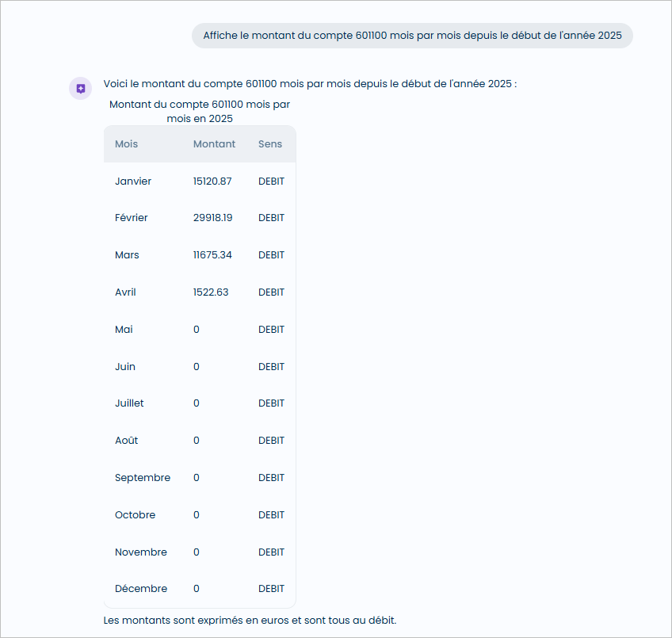Click the 'Mois' column header
The height and width of the screenshot is (638, 672).
click(x=126, y=143)
